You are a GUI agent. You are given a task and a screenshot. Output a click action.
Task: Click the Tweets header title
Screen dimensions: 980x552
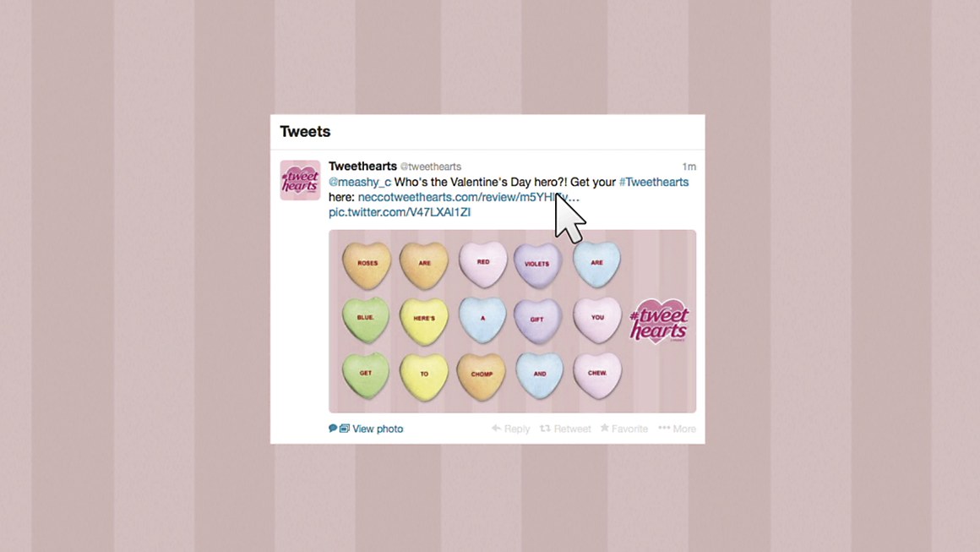[x=305, y=131]
